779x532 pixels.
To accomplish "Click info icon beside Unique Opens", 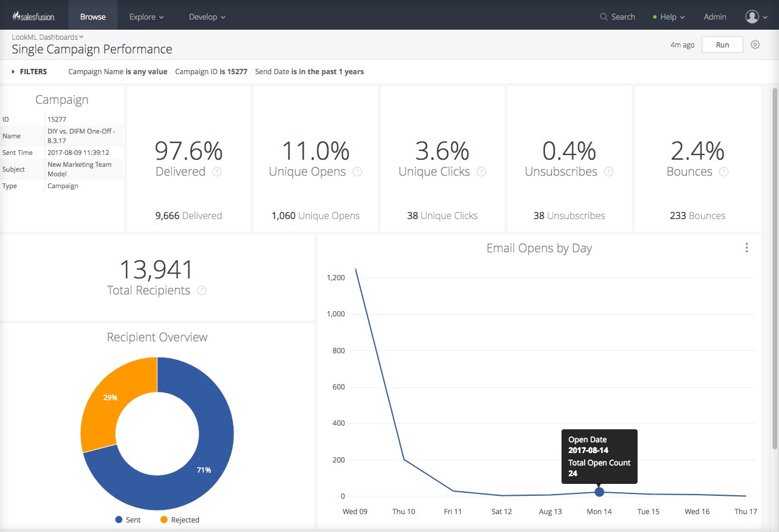I will 357,172.
